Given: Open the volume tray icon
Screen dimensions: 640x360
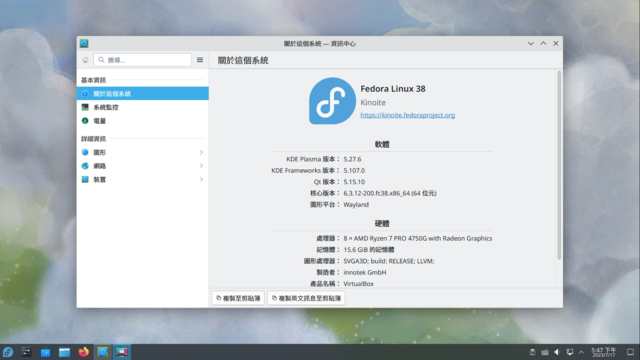Looking at the screenshot, I should (x=557, y=352).
